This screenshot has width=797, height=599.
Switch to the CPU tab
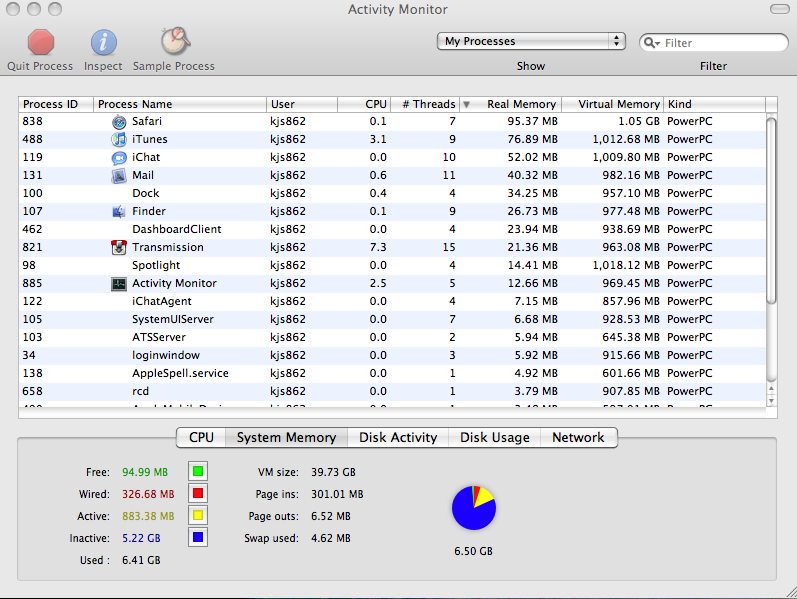[x=201, y=438]
